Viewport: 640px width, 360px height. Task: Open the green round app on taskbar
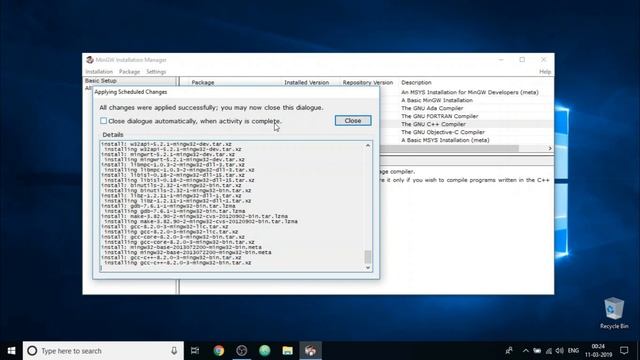[x=265, y=351]
